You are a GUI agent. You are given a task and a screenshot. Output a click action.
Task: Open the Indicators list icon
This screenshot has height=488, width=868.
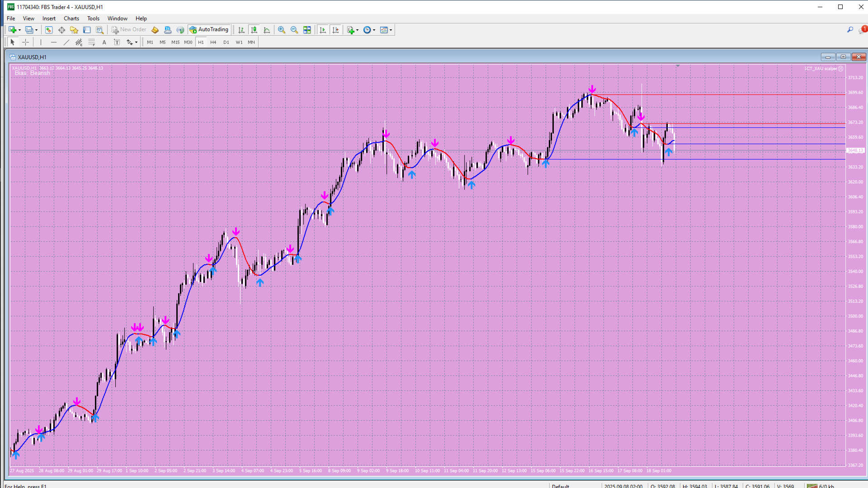point(350,30)
